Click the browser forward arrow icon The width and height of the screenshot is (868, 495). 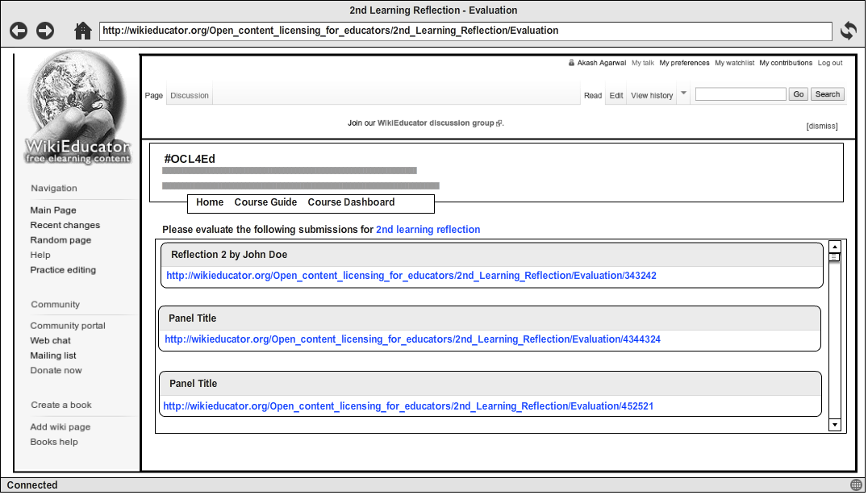(x=45, y=31)
